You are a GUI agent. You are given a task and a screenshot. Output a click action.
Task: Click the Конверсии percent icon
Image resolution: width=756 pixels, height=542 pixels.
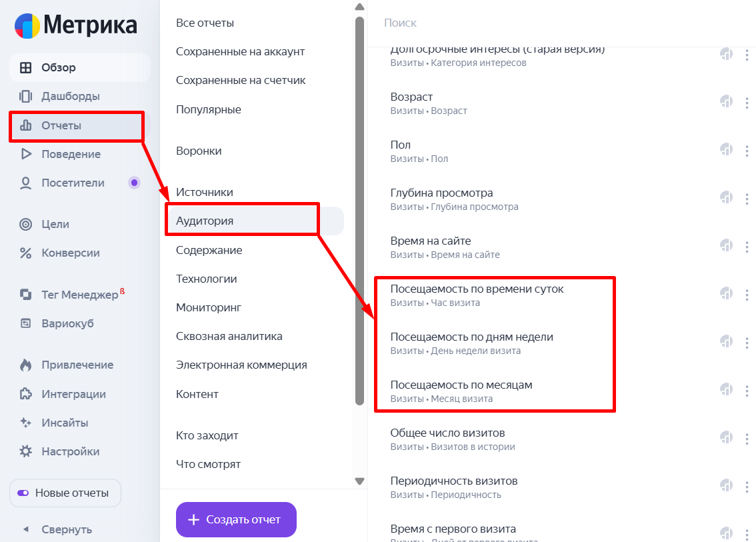click(x=26, y=253)
